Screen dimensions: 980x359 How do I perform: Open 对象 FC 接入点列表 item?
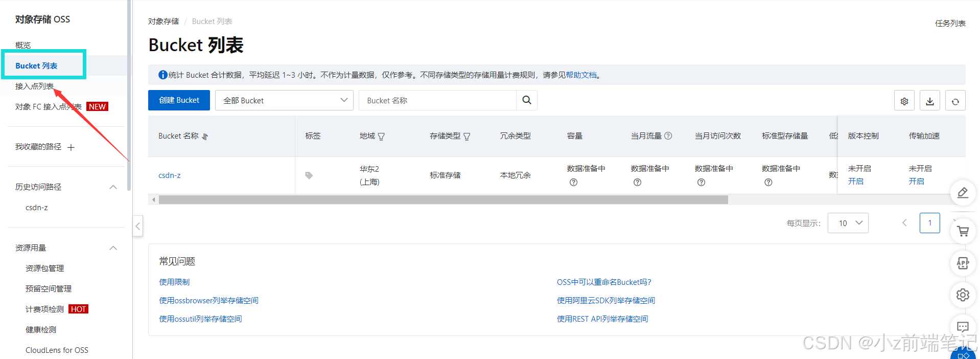pyautogui.click(x=49, y=106)
